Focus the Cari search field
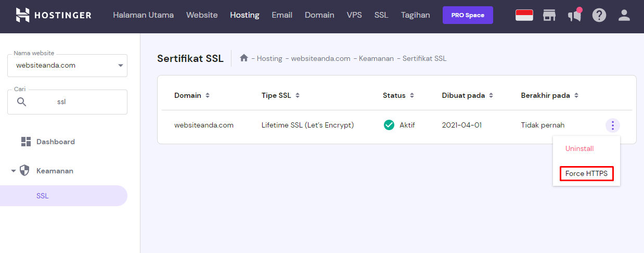644x253 pixels. (x=67, y=102)
